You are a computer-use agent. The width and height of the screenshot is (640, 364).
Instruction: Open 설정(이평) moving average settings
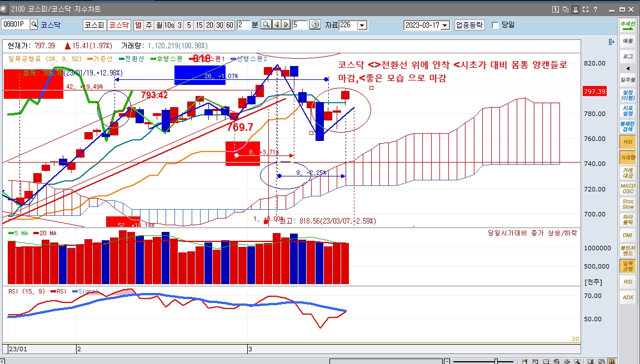coord(628,95)
